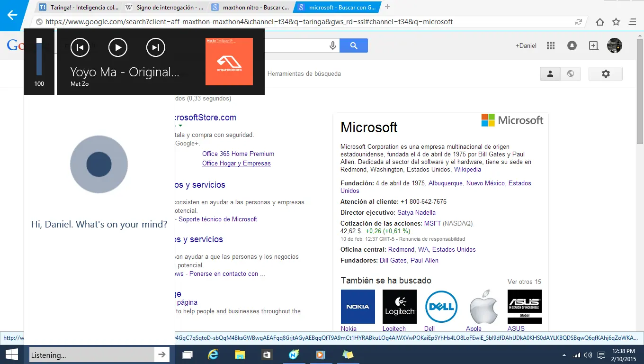Open Task View on the taskbar
The image size is (644, 364).
(x=188, y=355)
